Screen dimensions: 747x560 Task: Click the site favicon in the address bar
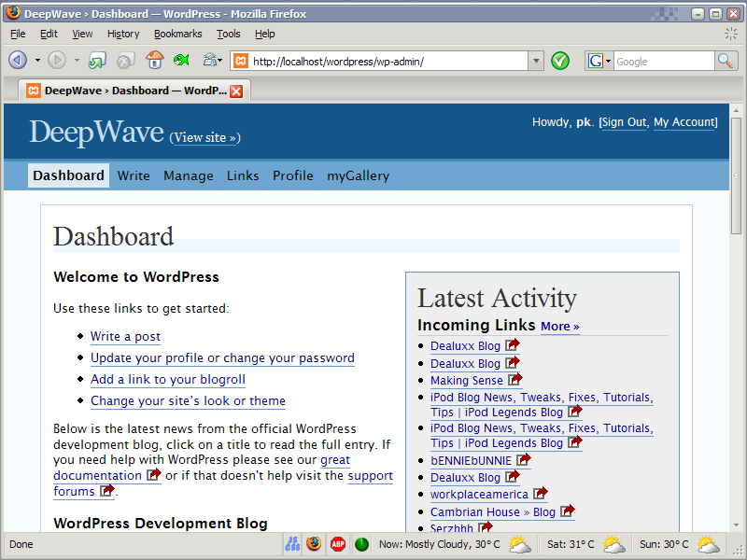(241, 61)
